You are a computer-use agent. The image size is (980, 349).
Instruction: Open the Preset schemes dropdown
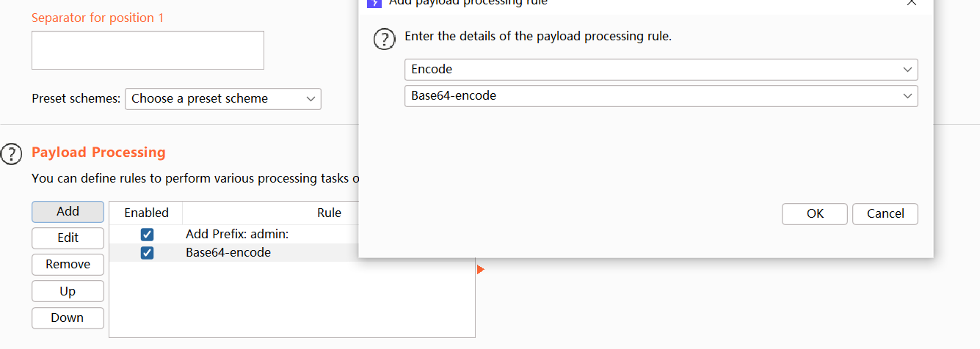tap(223, 99)
